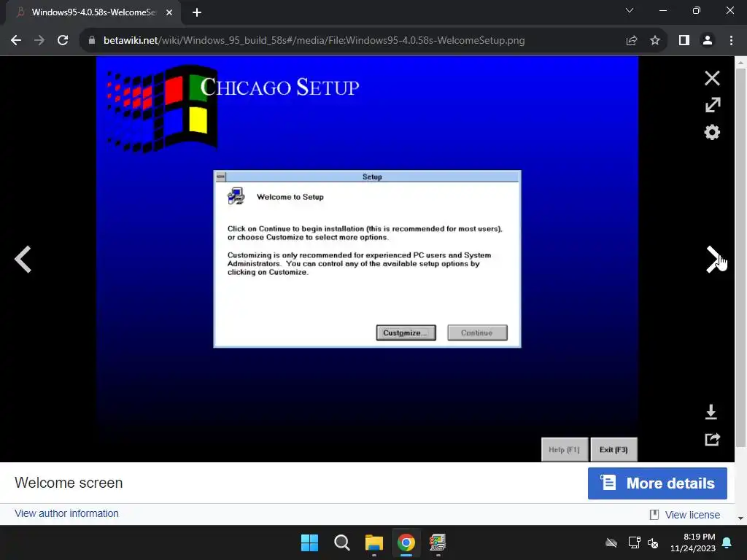The image size is (747, 560).
Task: Open media viewer settings gear icon
Action: pos(712,132)
